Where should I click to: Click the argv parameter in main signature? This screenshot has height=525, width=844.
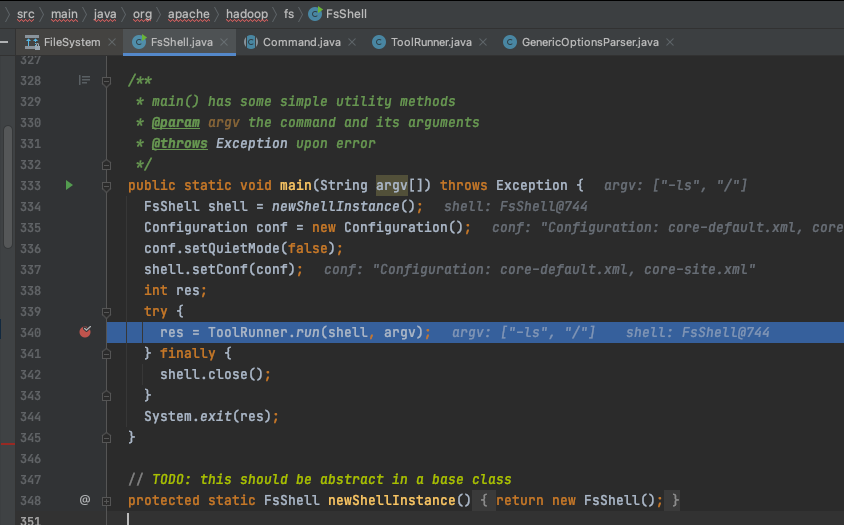392,185
